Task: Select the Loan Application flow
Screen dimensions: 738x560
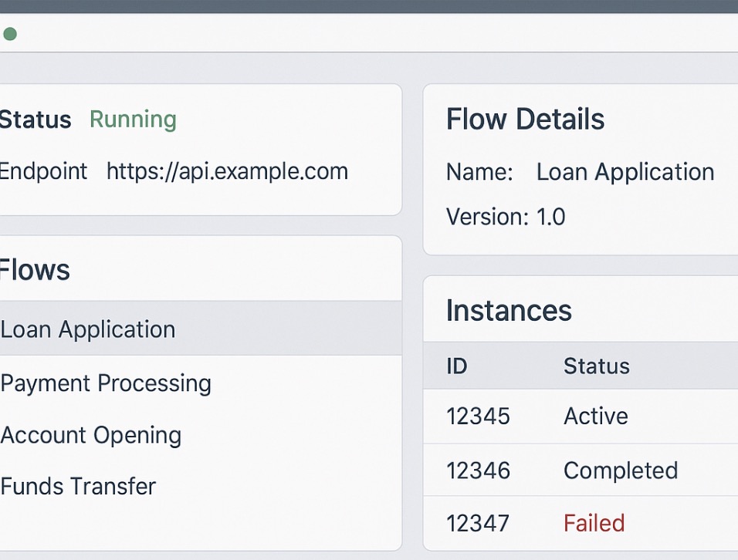Action: (201, 328)
